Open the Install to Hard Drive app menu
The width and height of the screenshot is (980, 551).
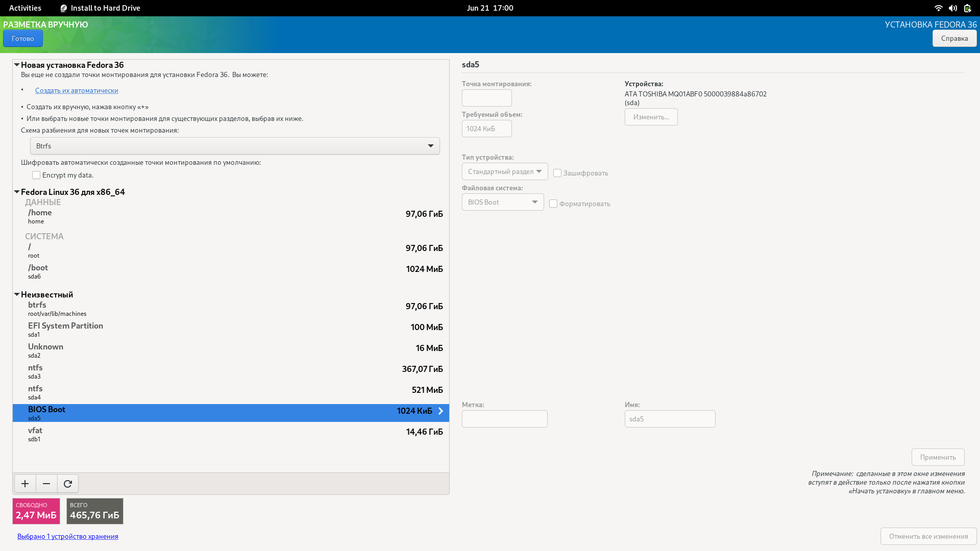(x=100, y=8)
